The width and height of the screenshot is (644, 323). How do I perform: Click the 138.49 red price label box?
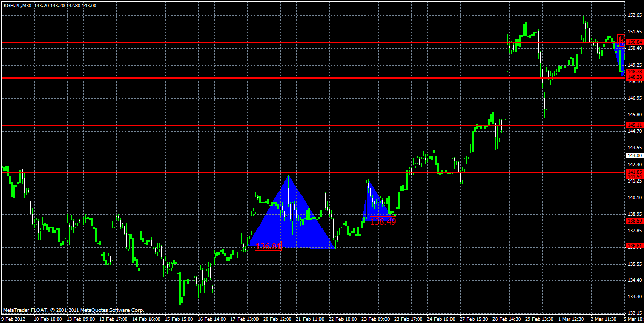click(383, 221)
